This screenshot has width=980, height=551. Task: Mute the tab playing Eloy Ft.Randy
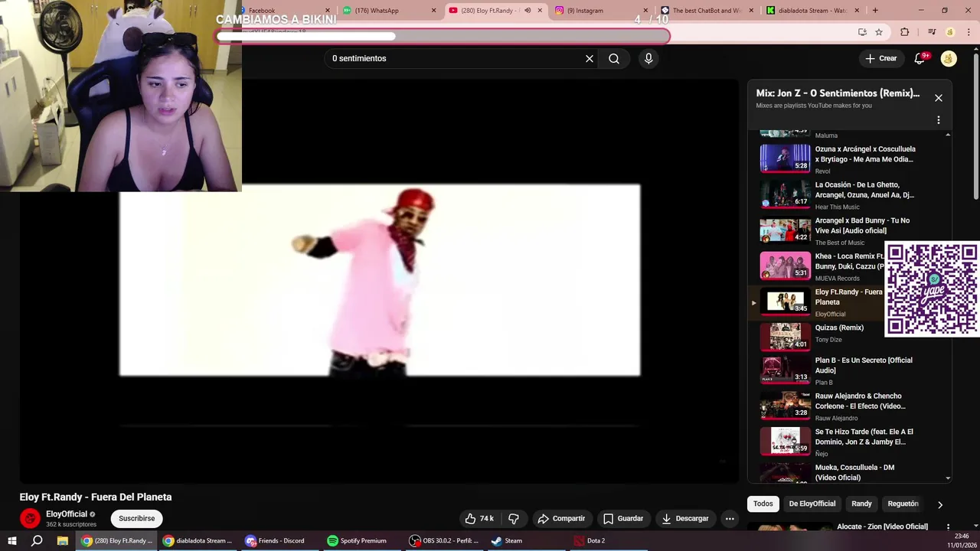pyautogui.click(x=528, y=11)
